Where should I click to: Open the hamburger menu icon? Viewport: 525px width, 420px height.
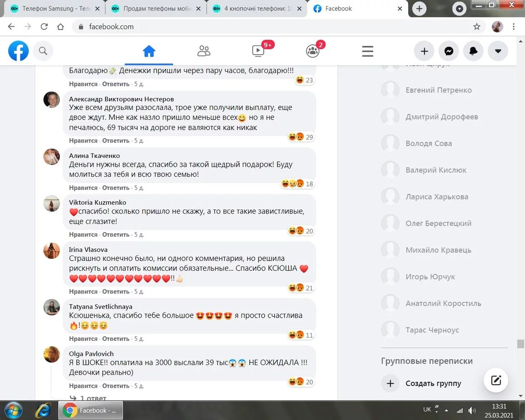pyautogui.click(x=367, y=51)
